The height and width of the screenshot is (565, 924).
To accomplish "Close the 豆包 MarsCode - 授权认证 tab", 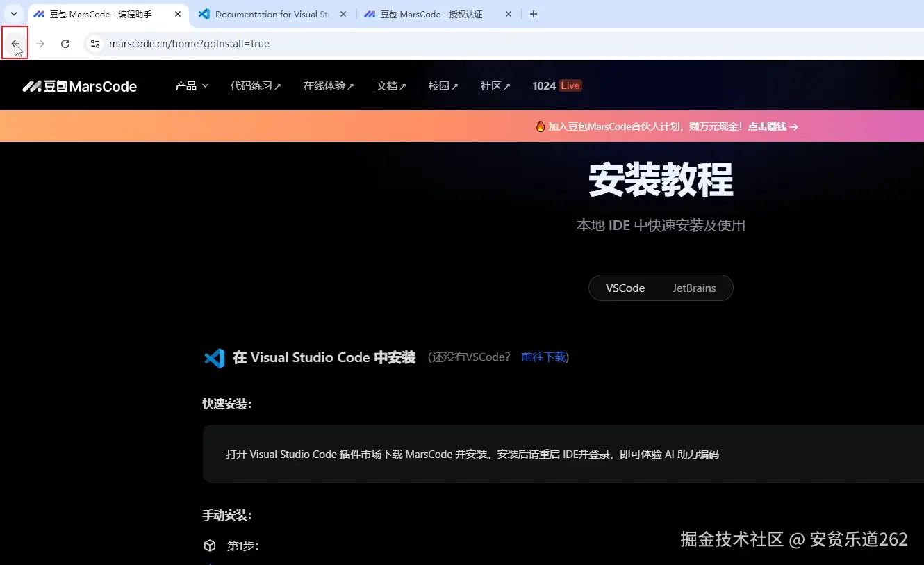I will point(508,14).
